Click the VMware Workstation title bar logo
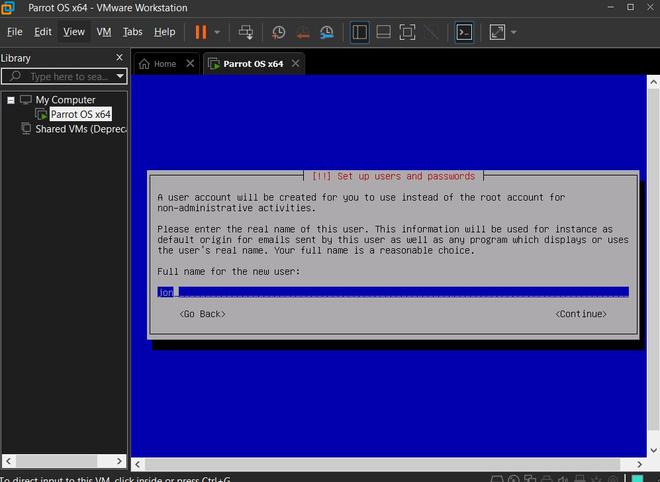Viewport: 660px width, 482px height. coord(8,8)
